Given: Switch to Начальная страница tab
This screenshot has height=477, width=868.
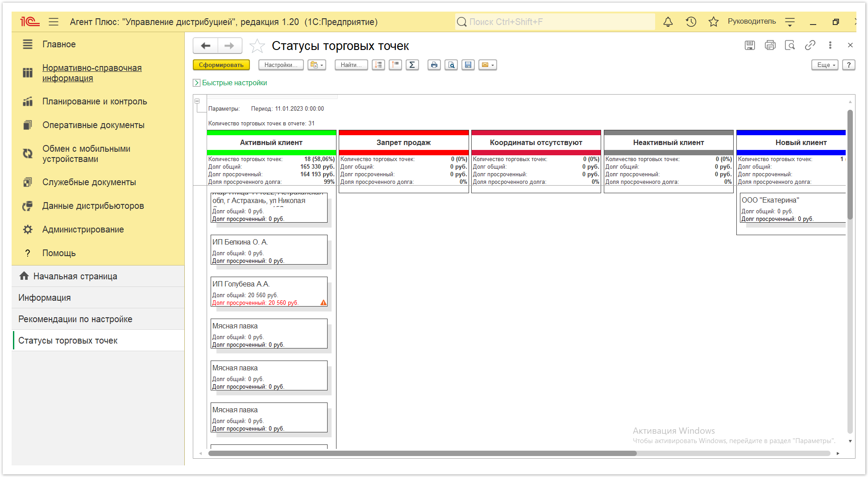Looking at the screenshot, I should 98,276.
